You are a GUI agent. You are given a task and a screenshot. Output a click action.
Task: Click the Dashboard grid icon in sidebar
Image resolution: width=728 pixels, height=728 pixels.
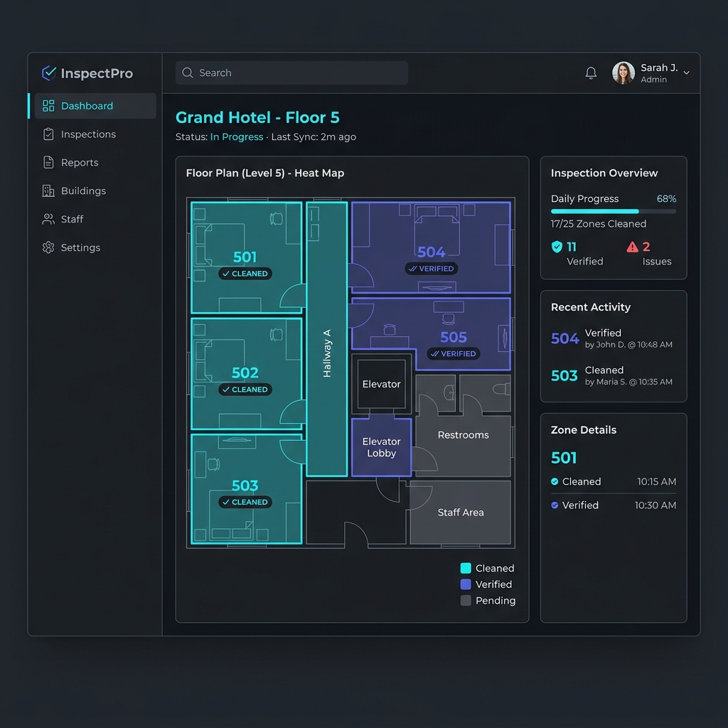pyautogui.click(x=48, y=106)
